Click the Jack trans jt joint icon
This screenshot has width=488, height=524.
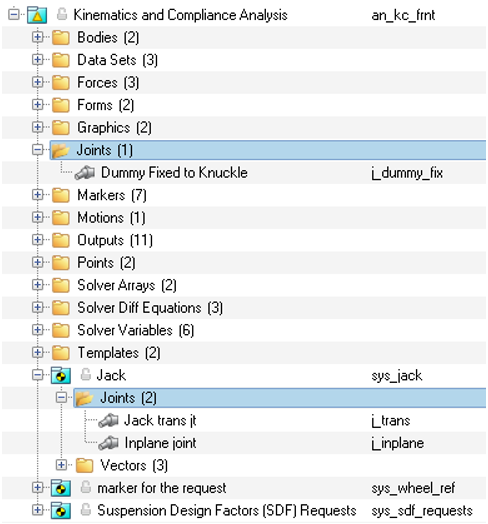[x=108, y=420]
